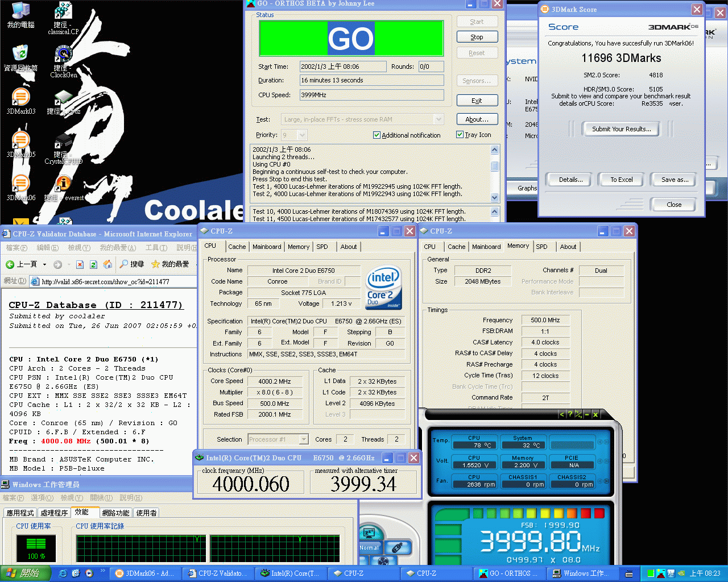Click the About... button in ORTHOS
The width and height of the screenshot is (728, 582).
coord(477,119)
